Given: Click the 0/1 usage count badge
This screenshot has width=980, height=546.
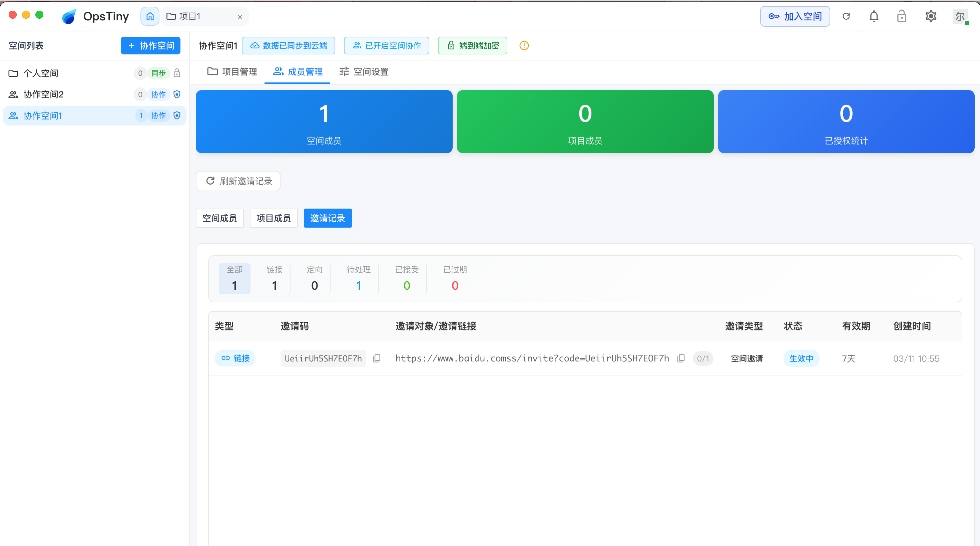Looking at the screenshot, I should click(x=703, y=358).
